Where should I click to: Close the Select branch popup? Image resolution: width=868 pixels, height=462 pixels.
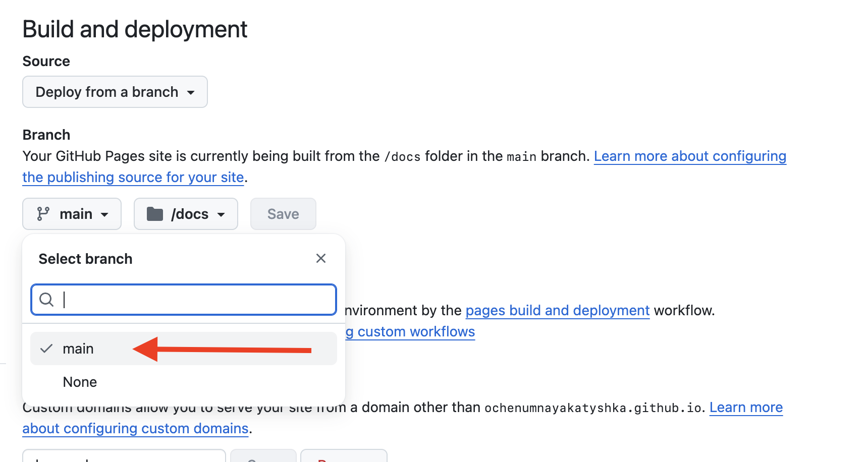pyautogui.click(x=321, y=258)
